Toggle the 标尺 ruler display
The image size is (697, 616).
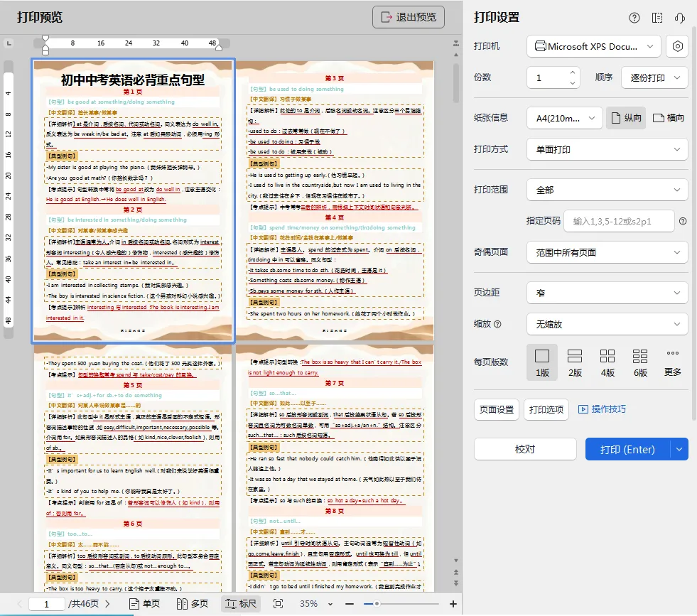coord(240,603)
